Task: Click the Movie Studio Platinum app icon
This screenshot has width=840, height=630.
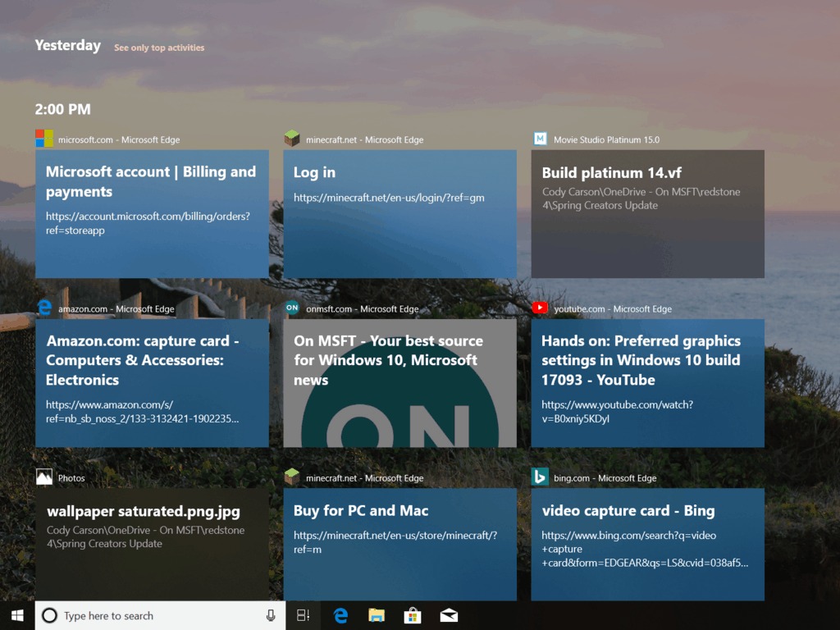Action: 540,139
